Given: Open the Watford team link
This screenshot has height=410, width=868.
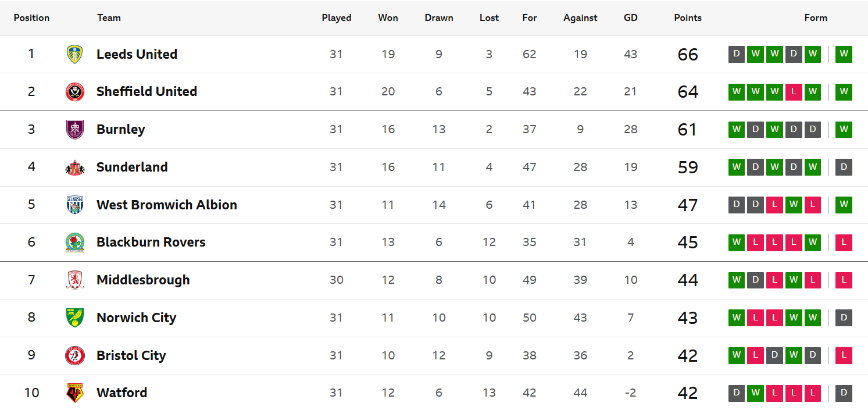Looking at the screenshot, I should pos(122,393).
